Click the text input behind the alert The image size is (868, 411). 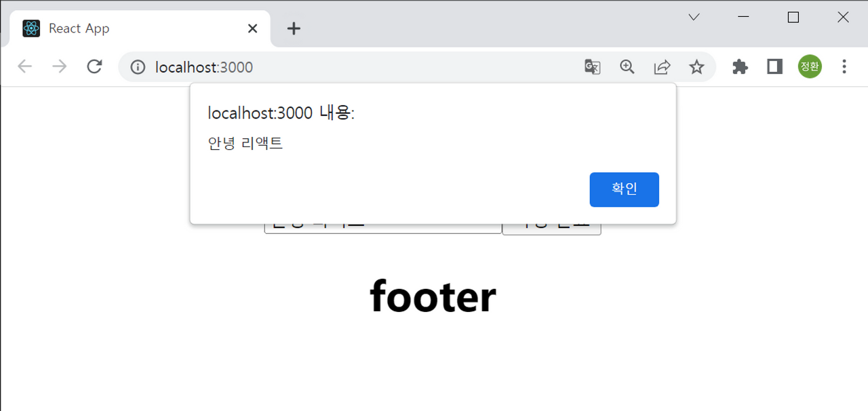382,229
